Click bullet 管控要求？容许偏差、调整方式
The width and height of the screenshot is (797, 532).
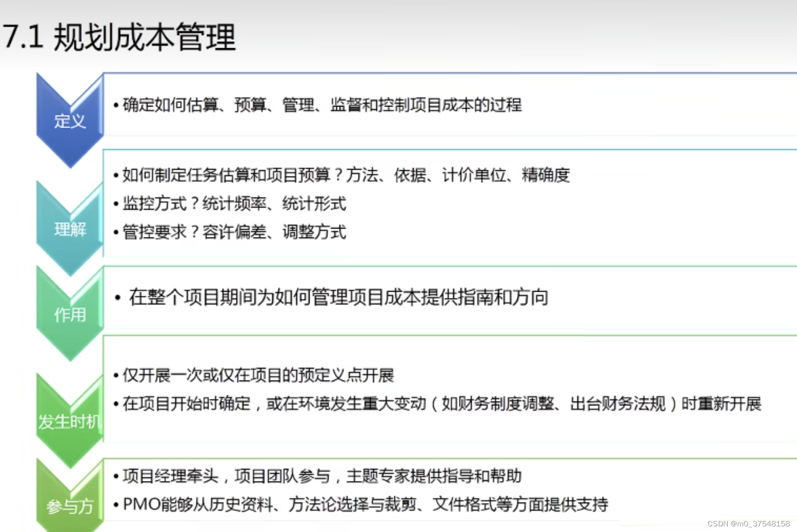[x=234, y=232]
